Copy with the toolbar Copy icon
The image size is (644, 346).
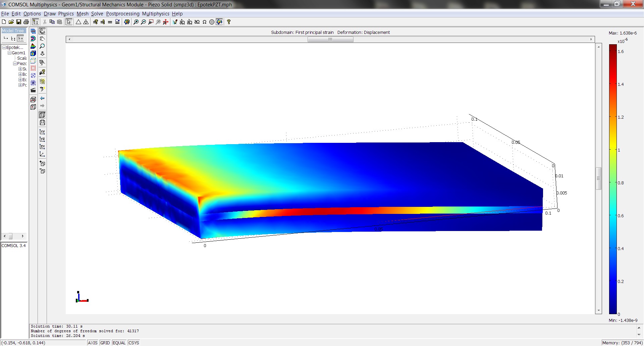(x=52, y=22)
